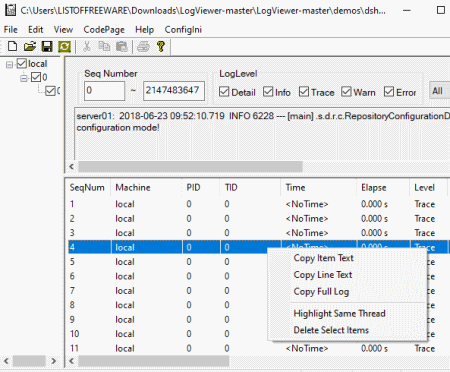Uncheck the Detail log level checkbox
The image size is (450, 372).
coord(224,92)
